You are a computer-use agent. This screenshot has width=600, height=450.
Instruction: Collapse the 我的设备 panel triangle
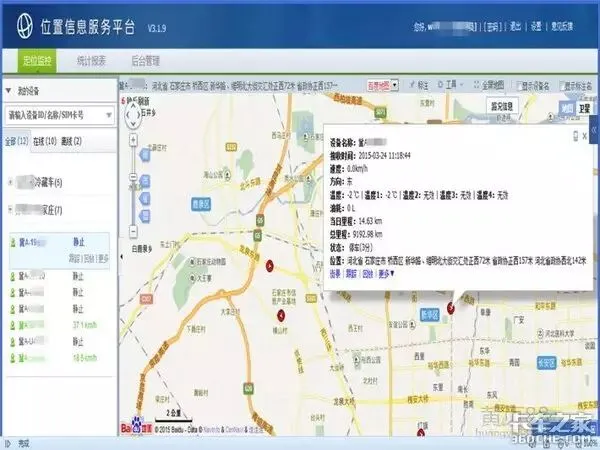point(8,91)
